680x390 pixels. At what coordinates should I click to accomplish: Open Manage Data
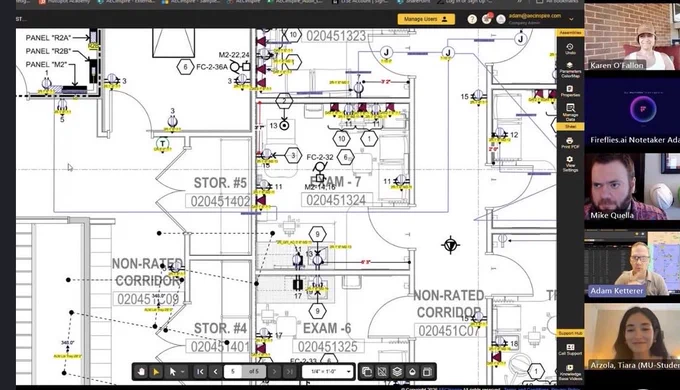click(570, 112)
